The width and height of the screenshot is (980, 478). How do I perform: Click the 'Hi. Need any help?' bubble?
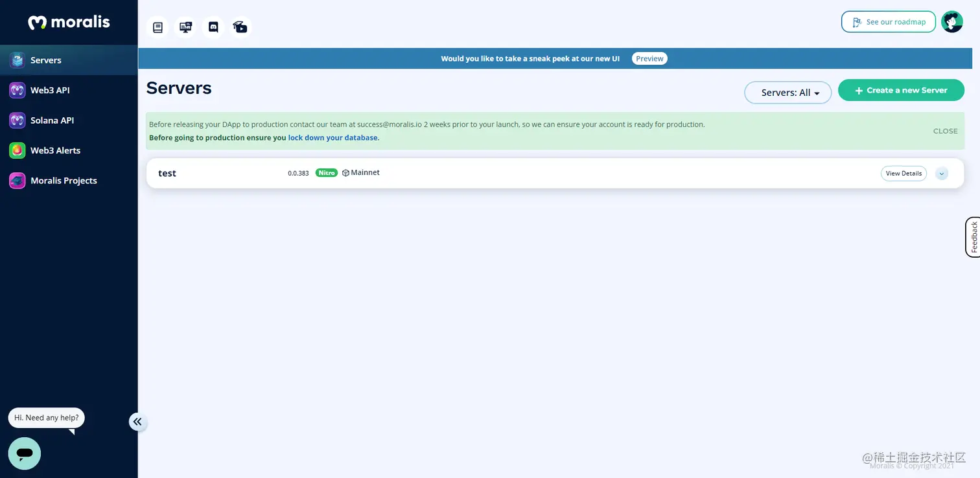click(x=47, y=418)
